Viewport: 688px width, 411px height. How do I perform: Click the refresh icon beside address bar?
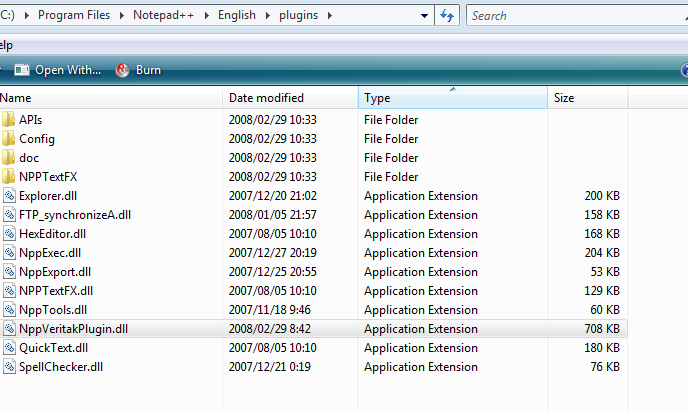coord(447,15)
